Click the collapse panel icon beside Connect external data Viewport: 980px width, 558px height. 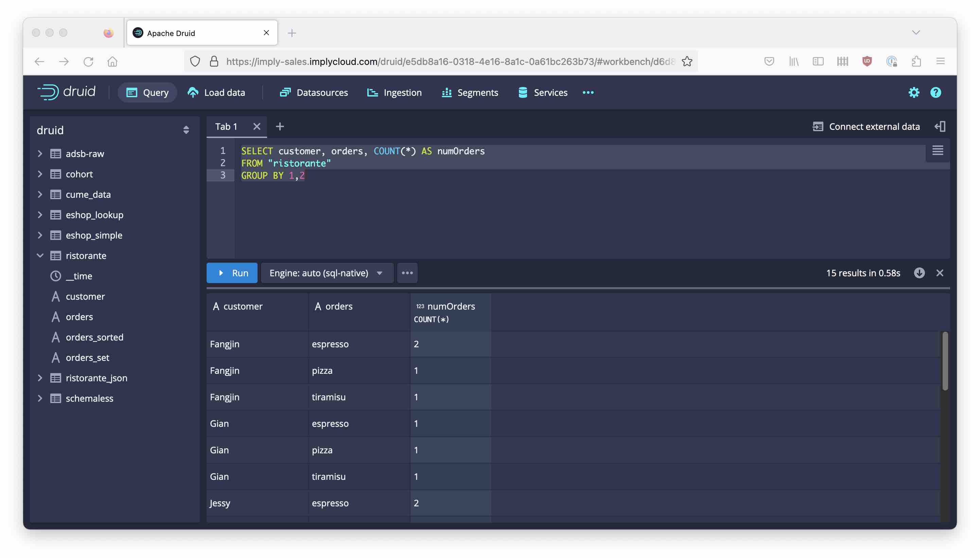(940, 126)
